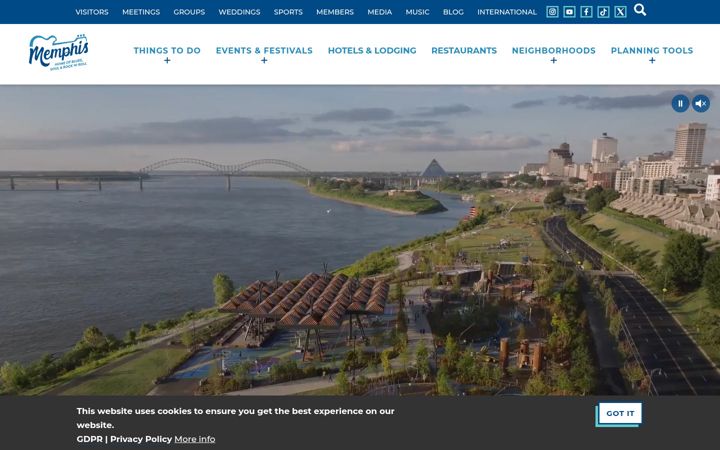Screen dimensions: 720x450
Task: Select Members in top bar
Action: 335,12
